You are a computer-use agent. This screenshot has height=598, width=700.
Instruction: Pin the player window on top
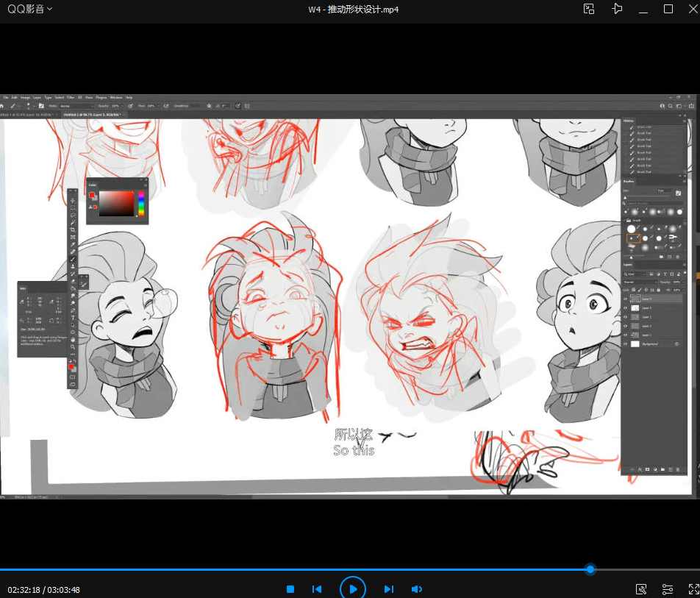point(617,9)
